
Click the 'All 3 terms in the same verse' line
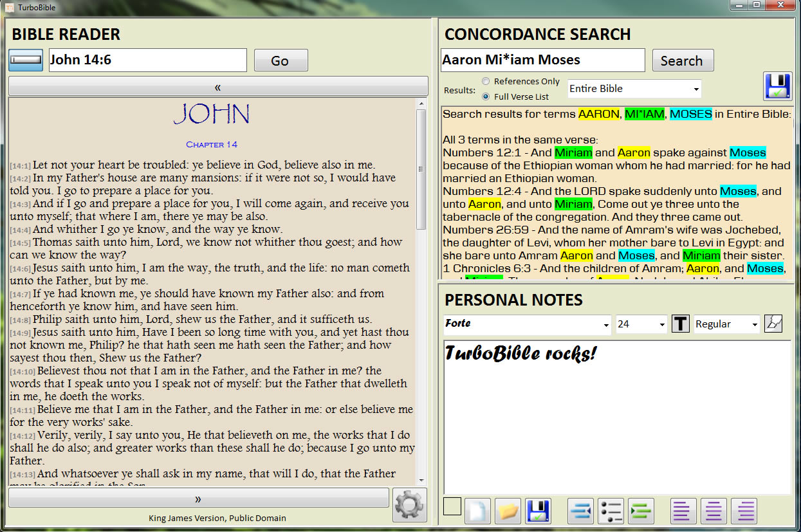[520, 140]
